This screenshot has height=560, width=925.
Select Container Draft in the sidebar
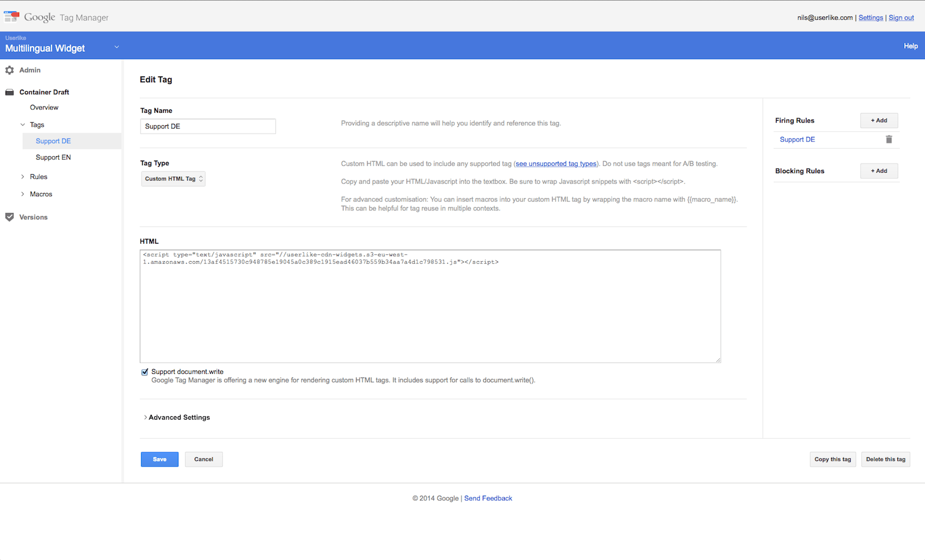pyautogui.click(x=44, y=92)
